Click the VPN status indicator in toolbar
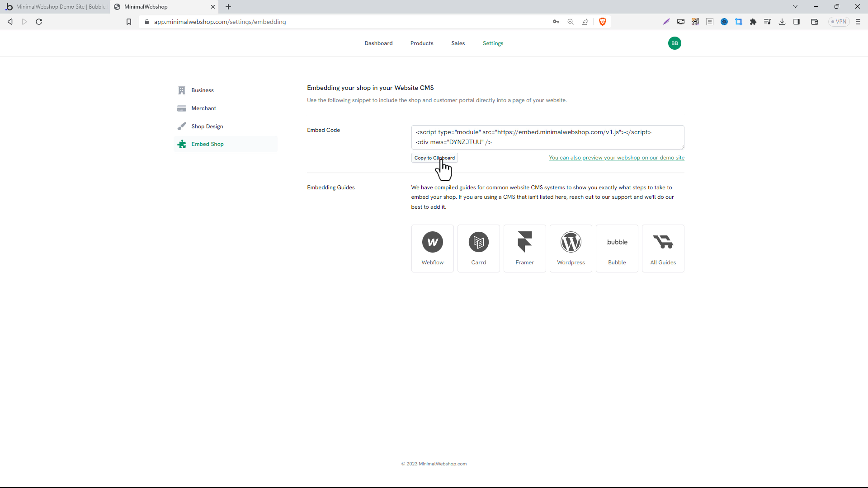This screenshot has width=868, height=488. [840, 21]
